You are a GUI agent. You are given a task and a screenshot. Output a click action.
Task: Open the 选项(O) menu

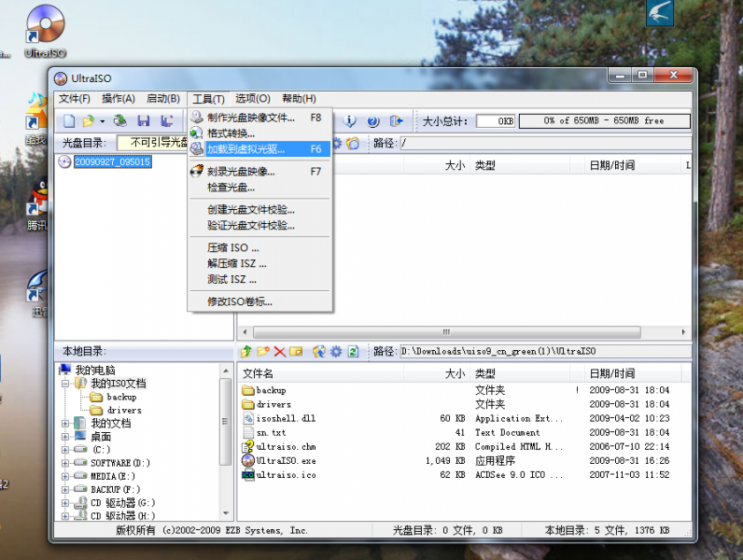pos(253,99)
